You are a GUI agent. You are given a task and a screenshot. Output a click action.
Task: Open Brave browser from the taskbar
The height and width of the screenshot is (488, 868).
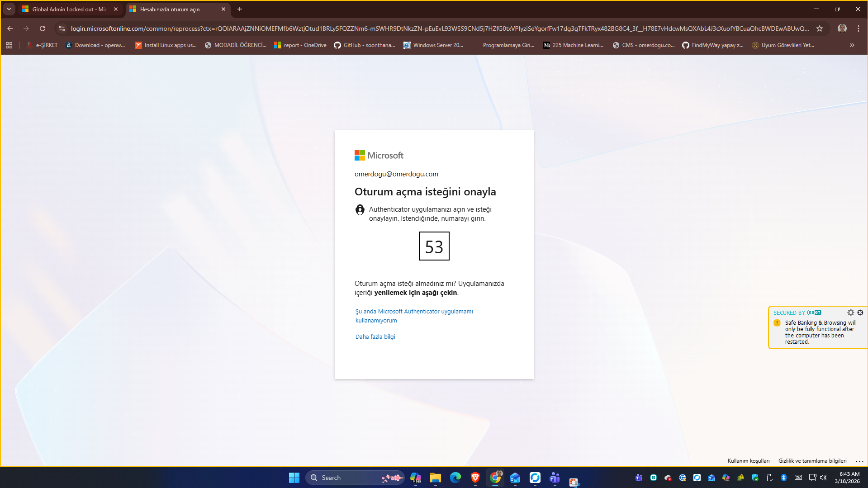click(475, 478)
